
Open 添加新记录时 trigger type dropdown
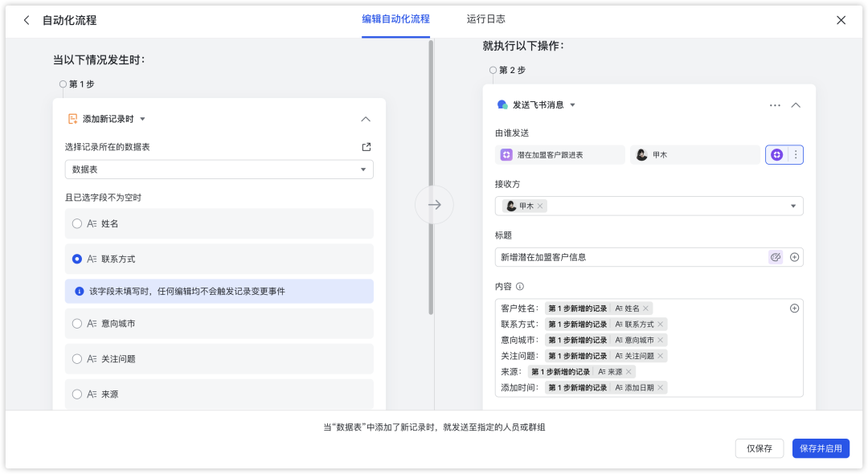click(x=142, y=119)
